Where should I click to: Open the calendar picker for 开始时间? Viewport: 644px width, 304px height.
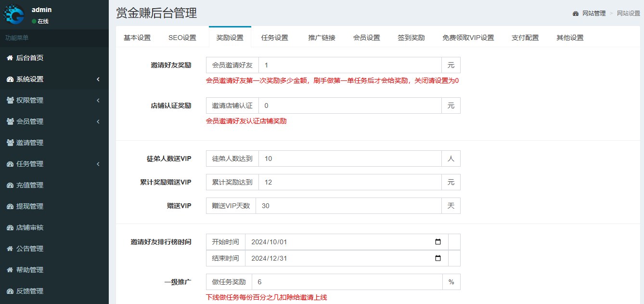(x=437, y=242)
